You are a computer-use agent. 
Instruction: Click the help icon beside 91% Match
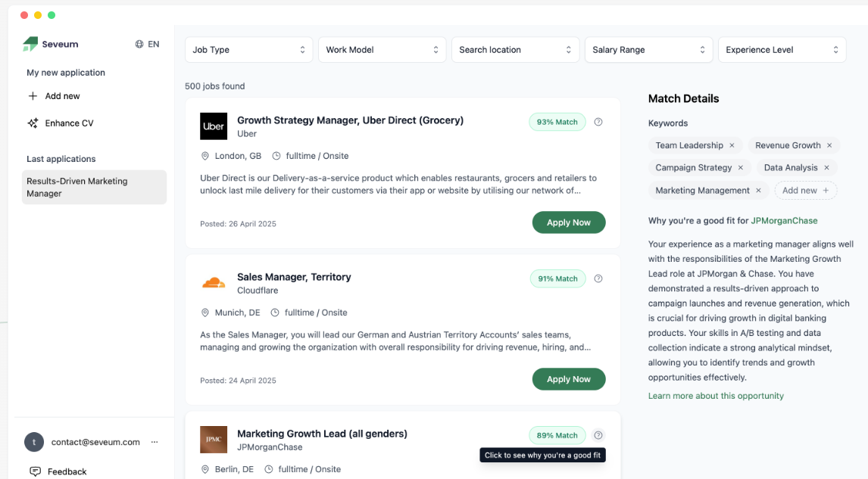[x=598, y=278]
